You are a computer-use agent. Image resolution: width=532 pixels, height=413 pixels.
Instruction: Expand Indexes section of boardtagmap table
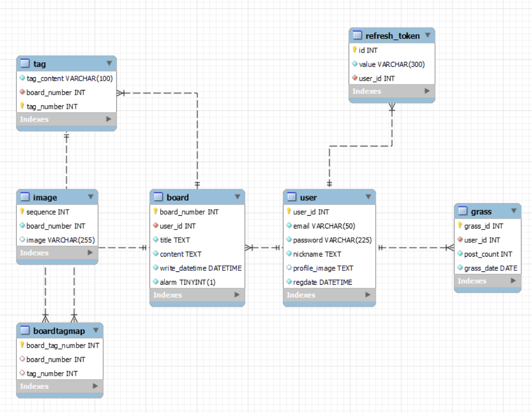[x=95, y=386]
